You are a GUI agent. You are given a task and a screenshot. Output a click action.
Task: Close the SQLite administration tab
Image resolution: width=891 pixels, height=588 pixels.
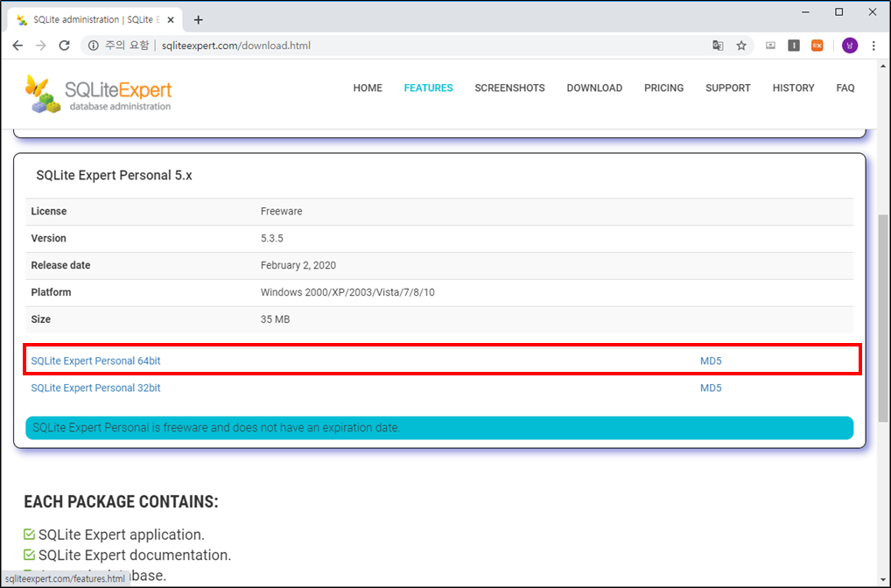pos(171,20)
